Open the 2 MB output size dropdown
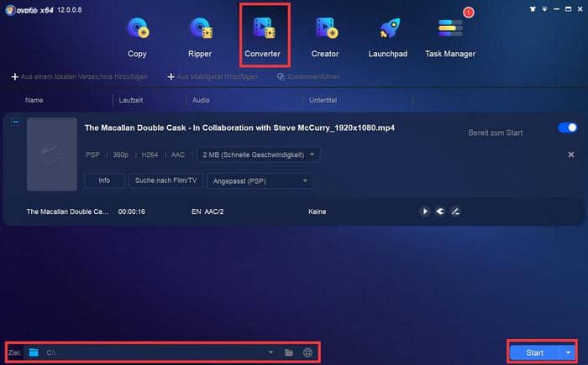The width and height of the screenshot is (588, 365). [x=258, y=154]
